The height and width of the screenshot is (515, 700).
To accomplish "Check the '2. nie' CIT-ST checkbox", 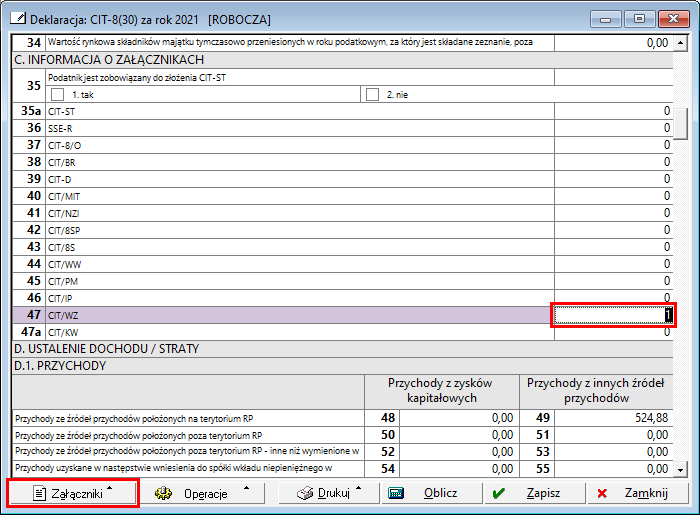I will coord(373,95).
